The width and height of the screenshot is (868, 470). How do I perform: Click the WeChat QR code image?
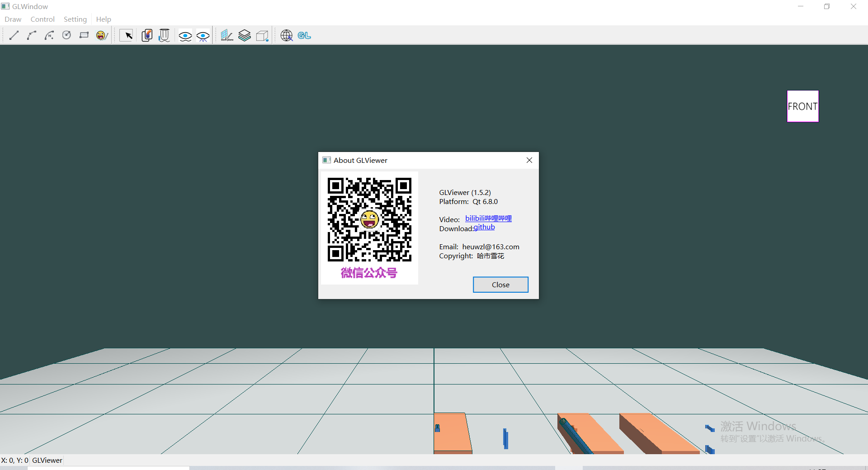coord(369,220)
